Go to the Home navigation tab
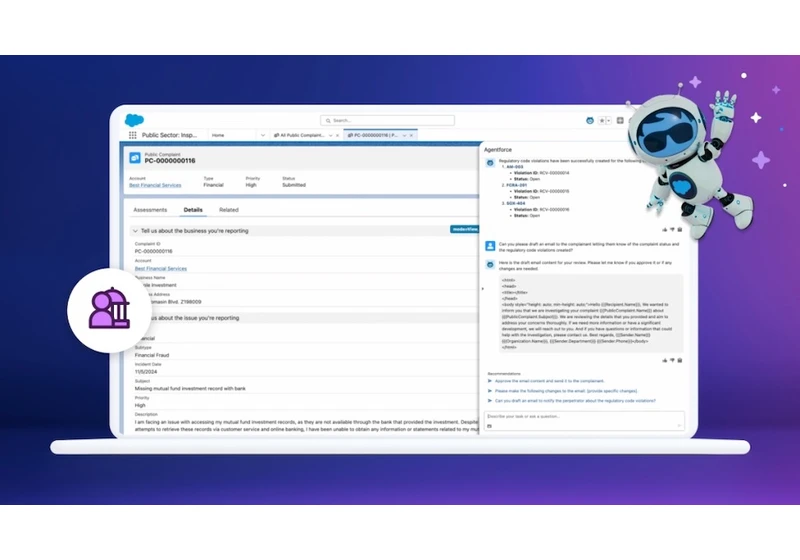The width and height of the screenshot is (800, 560). point(218,135)
